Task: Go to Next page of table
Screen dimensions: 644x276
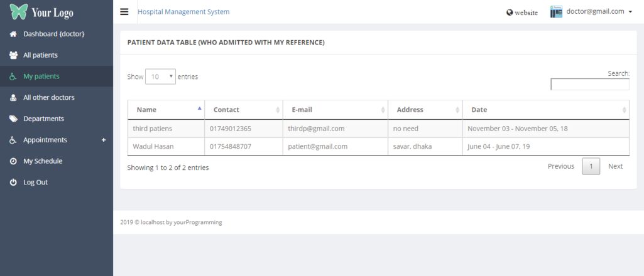Action: (x=615, y=166)
